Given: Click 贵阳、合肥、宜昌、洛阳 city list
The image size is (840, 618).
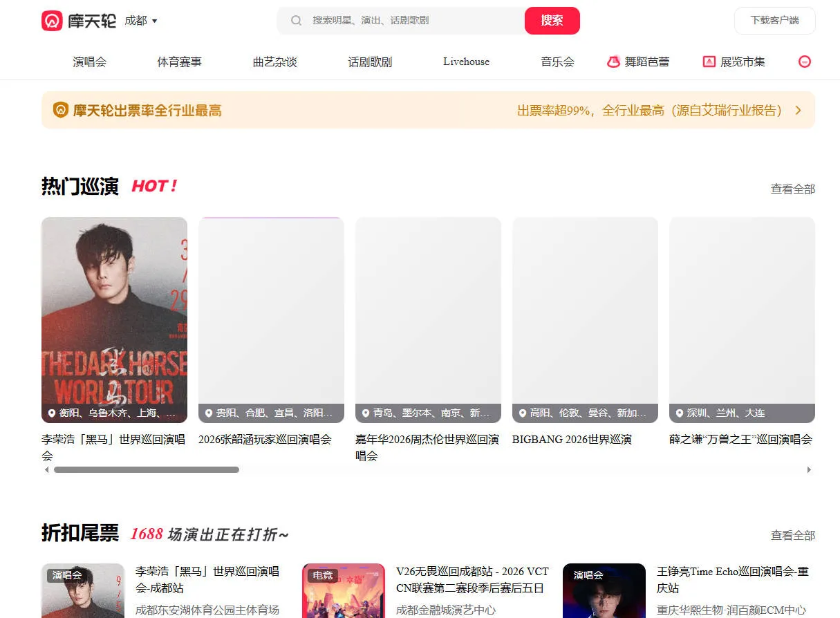Looking at the screenshot, I should (274, 413).
